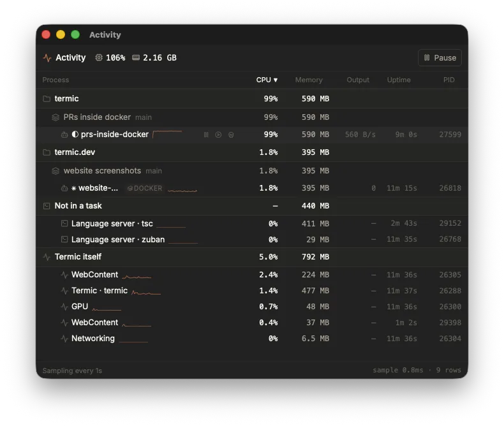Click the 1m 2s uptime value

pyautogui.click(x=406, y=323)
